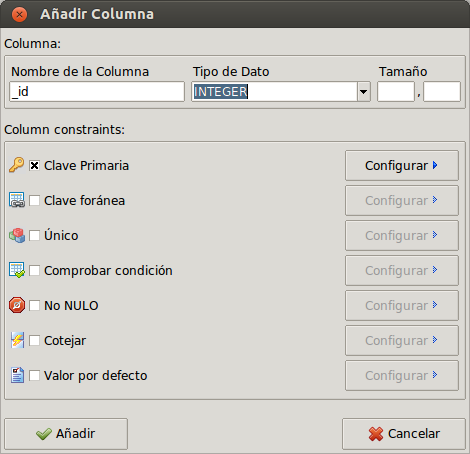470x454 pixels.
Task: Click Configurar button beside Valor por defecto
Action: 402,375
